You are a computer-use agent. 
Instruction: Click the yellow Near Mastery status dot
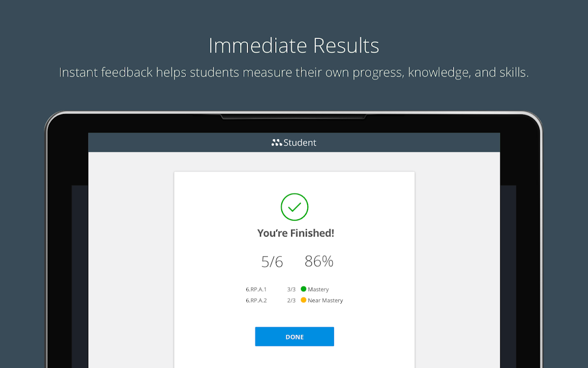pos(303,300)
